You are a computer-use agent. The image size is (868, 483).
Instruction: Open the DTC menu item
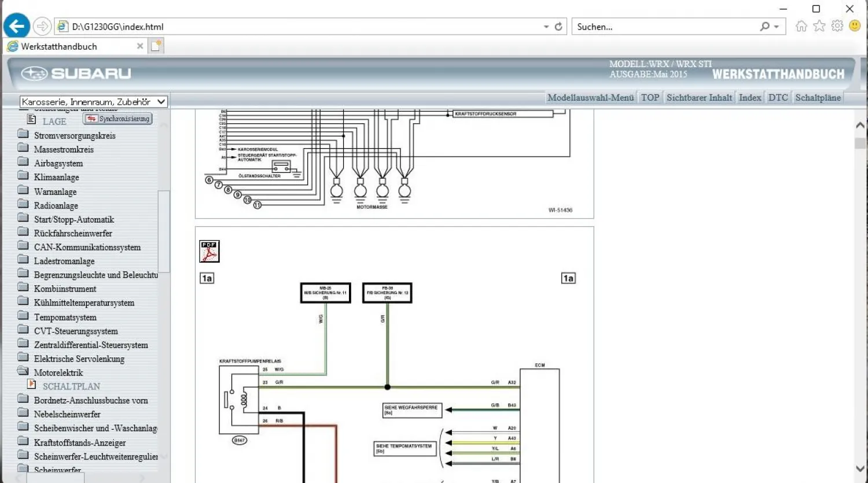point(778,98)
